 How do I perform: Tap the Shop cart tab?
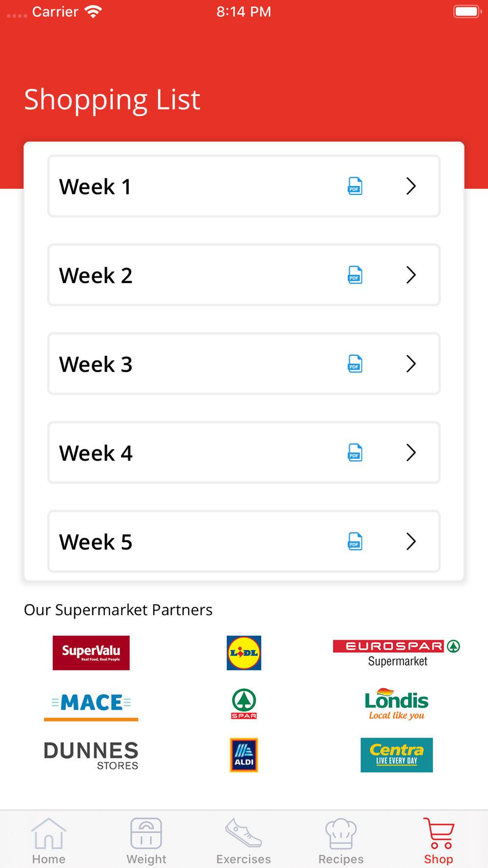pyautogui.click(x=439, y=841)
